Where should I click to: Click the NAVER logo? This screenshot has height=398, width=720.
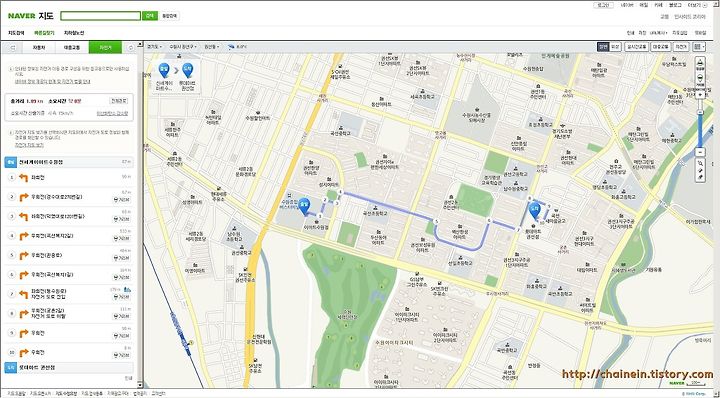point(21,16)
